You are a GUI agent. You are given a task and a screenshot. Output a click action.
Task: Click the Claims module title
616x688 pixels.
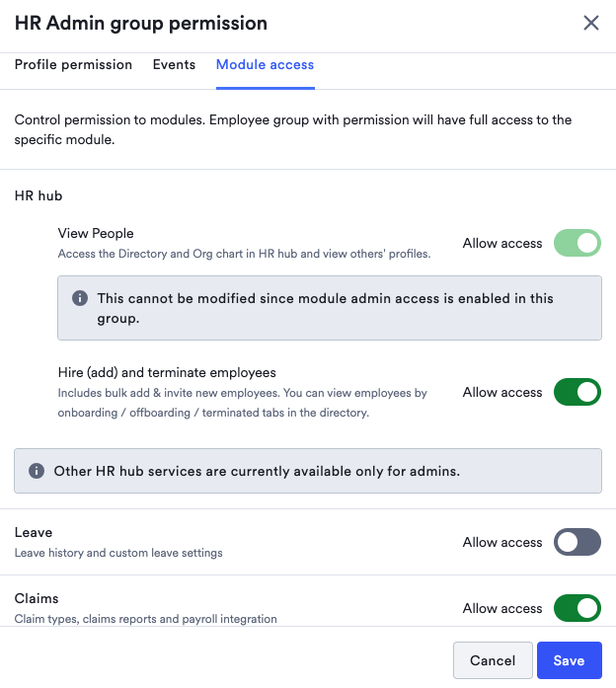coord(37,598)
